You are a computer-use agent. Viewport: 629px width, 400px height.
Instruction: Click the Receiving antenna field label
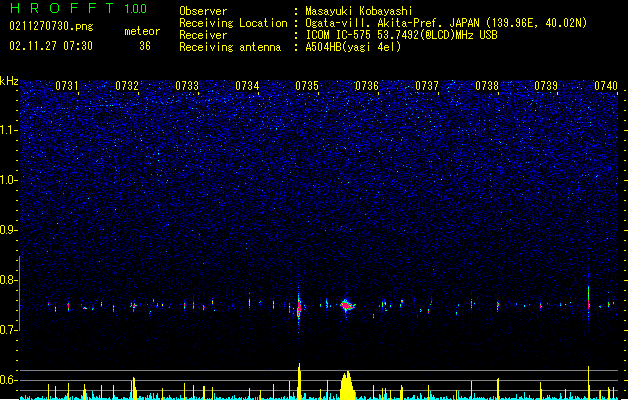pyautogui.click(x=230, y=47)
